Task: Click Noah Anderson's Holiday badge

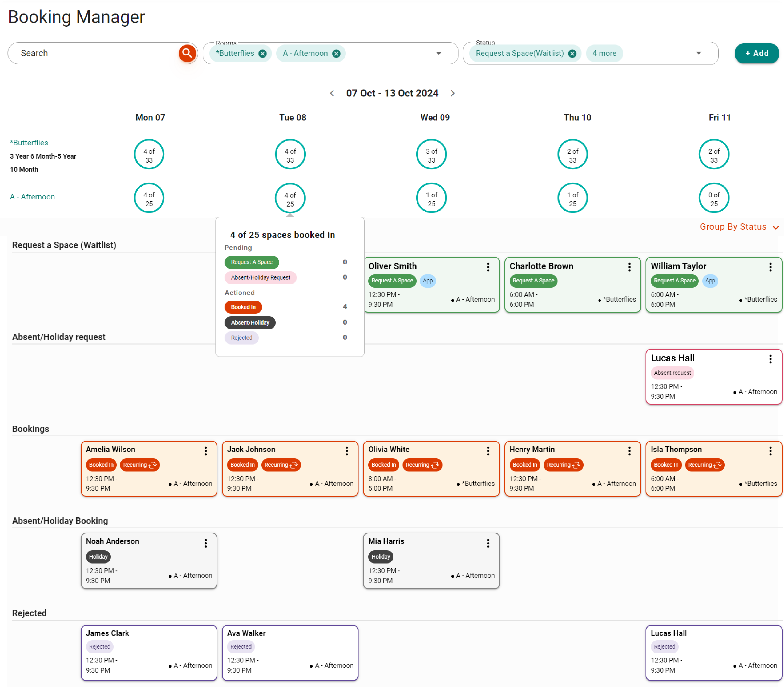Action: pos(98,557)
